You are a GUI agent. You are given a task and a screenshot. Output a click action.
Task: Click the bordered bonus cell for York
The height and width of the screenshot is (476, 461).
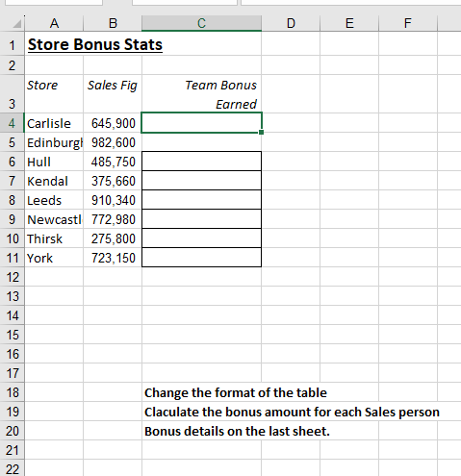coord(201,258)
